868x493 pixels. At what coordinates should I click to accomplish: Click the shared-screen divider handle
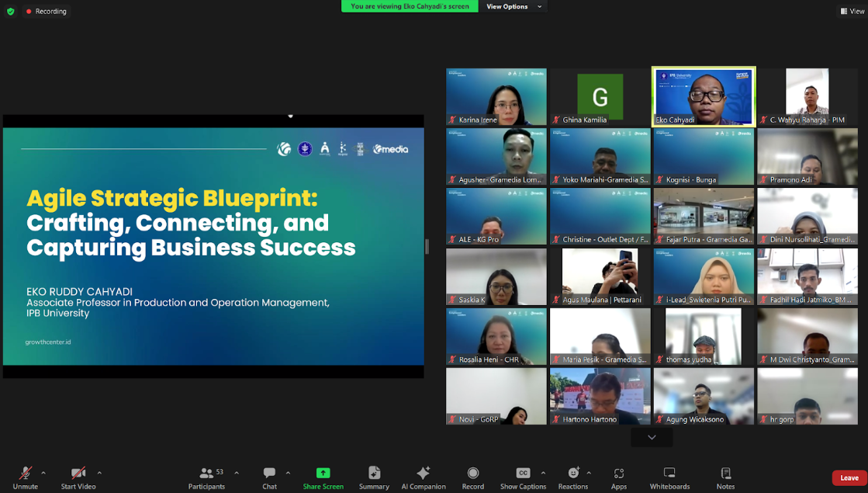click(x=427, y=247)
